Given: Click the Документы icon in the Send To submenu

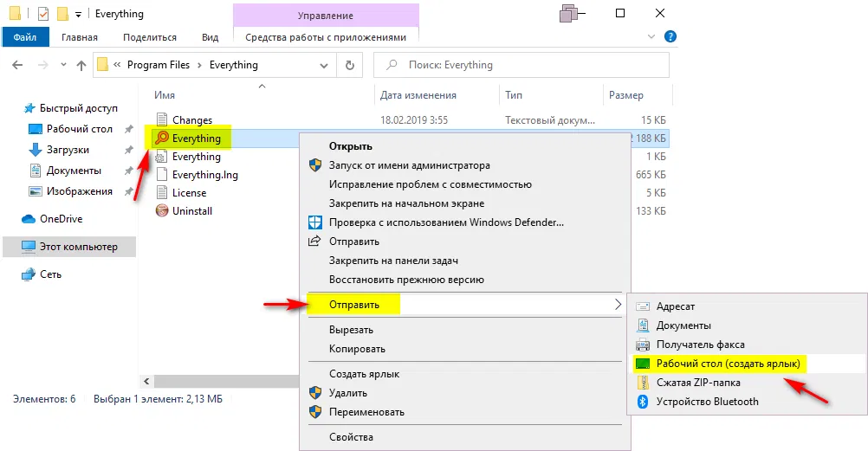Looking at the screenshot, I should click(x=643, y=325).
